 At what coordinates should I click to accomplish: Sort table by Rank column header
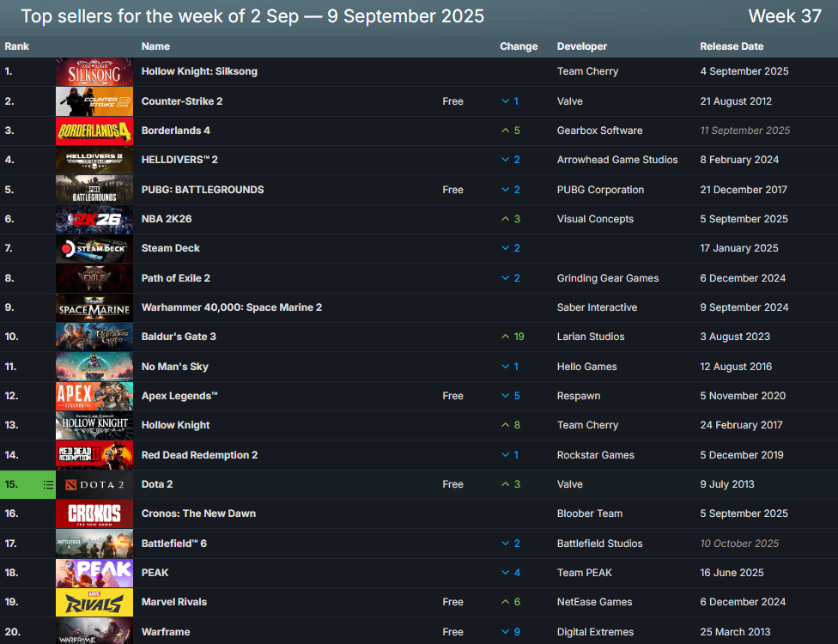pyautogui.click(x=17, y=46)
